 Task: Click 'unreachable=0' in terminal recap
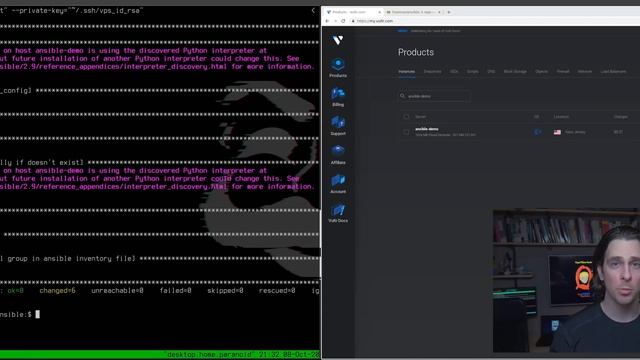tap(117, 291)
